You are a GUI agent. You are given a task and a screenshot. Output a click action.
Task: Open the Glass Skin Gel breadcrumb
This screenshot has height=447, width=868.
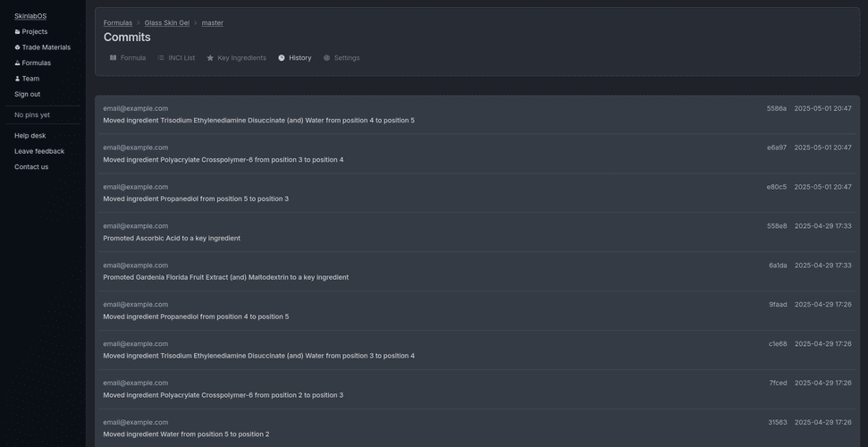(x=167, y=23)
